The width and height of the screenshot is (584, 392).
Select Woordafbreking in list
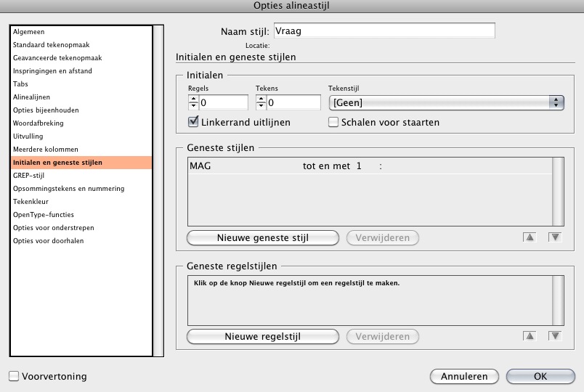click(x=81, y=123)
